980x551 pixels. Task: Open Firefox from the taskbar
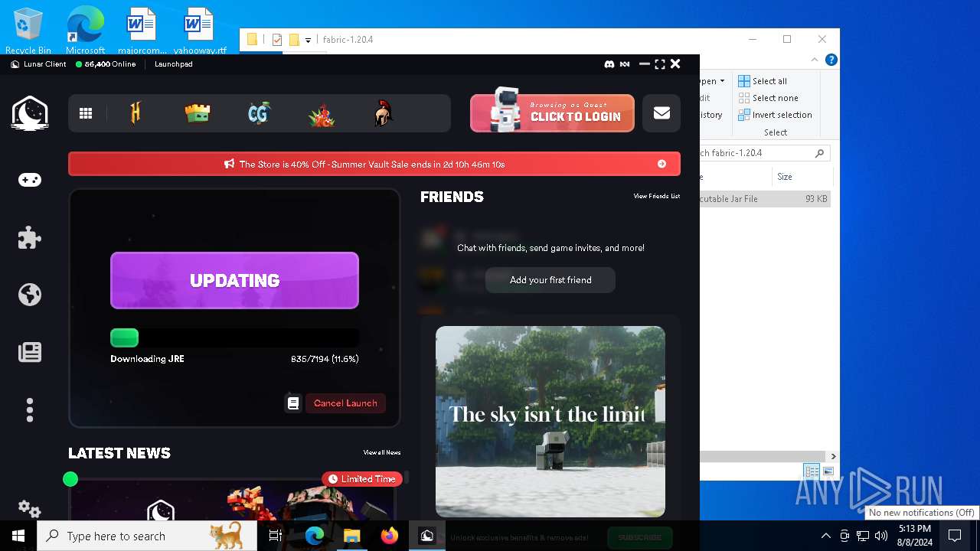point(390,536)
